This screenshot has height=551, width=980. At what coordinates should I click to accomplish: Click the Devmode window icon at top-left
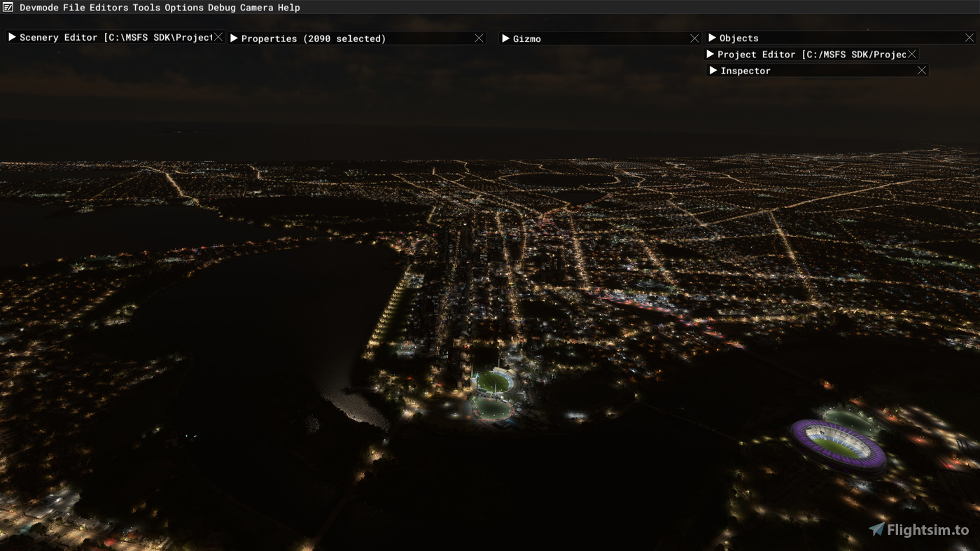pyautogui.click(x=8, y=7)
